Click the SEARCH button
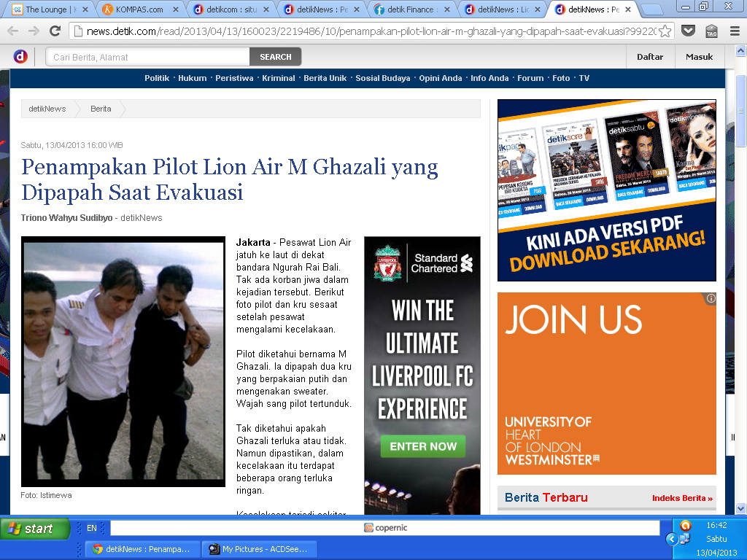Screen dimensions: 747x560 (x=275, y=57)
